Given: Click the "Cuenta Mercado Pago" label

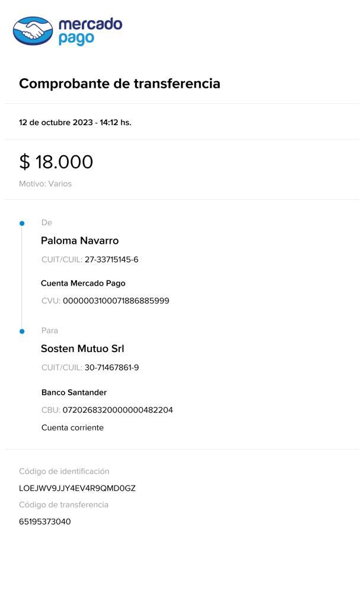Looking at the screenshot, I should (83, 283).
